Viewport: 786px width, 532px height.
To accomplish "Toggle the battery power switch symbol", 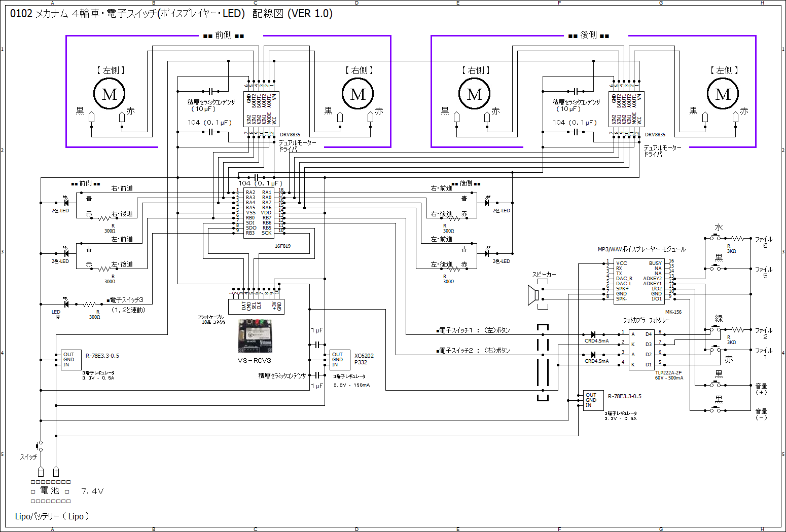I will [40, 446].
